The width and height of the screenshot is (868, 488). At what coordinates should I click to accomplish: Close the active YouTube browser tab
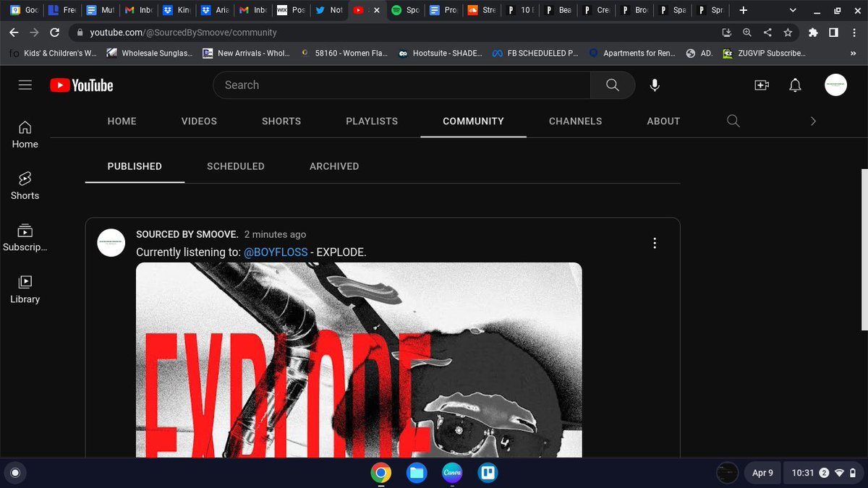376,10
